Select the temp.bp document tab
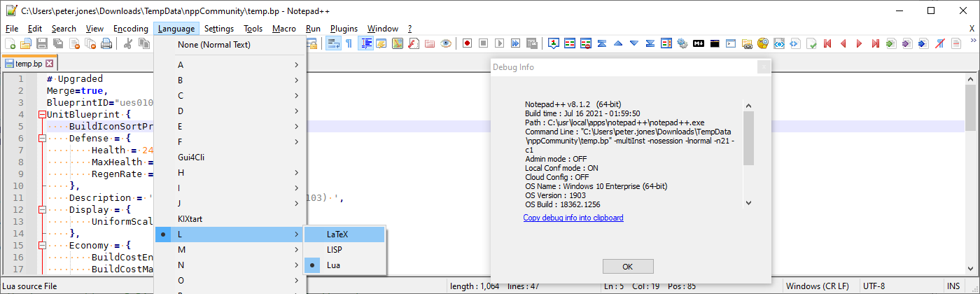The width and height of the screenshot is (980, 294). pos(28,63)
